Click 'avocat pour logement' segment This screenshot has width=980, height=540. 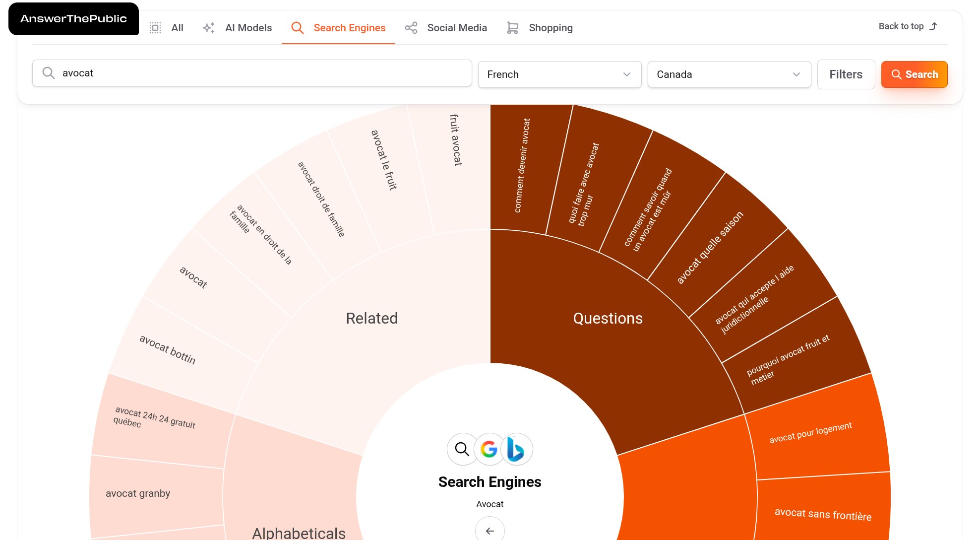click(x=810, y=432)
